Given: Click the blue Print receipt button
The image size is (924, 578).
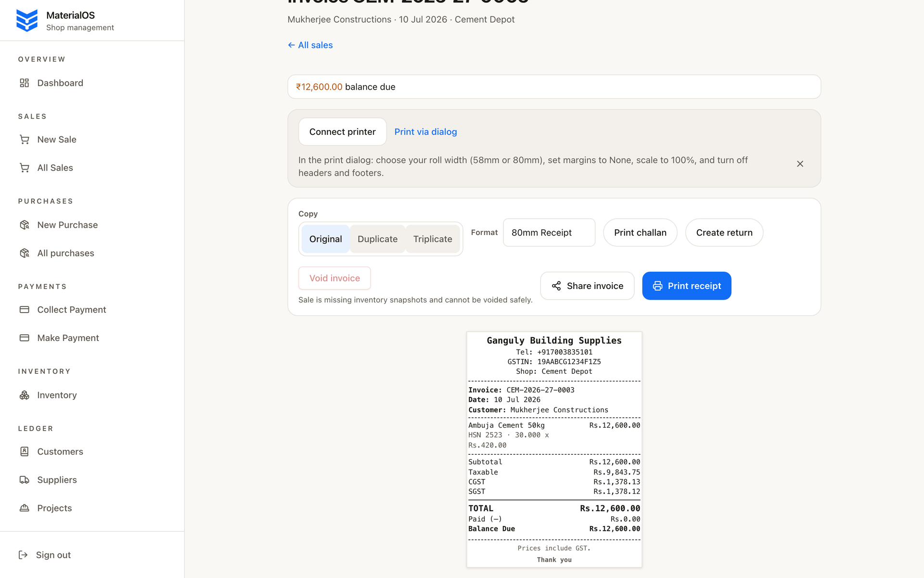Looking at the screenshot, I should point(687,286).
